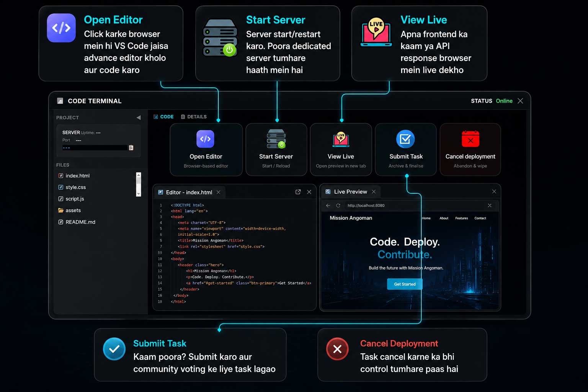
Task: Click the SERVER Uptime label
Action: (x=82, y=132)
